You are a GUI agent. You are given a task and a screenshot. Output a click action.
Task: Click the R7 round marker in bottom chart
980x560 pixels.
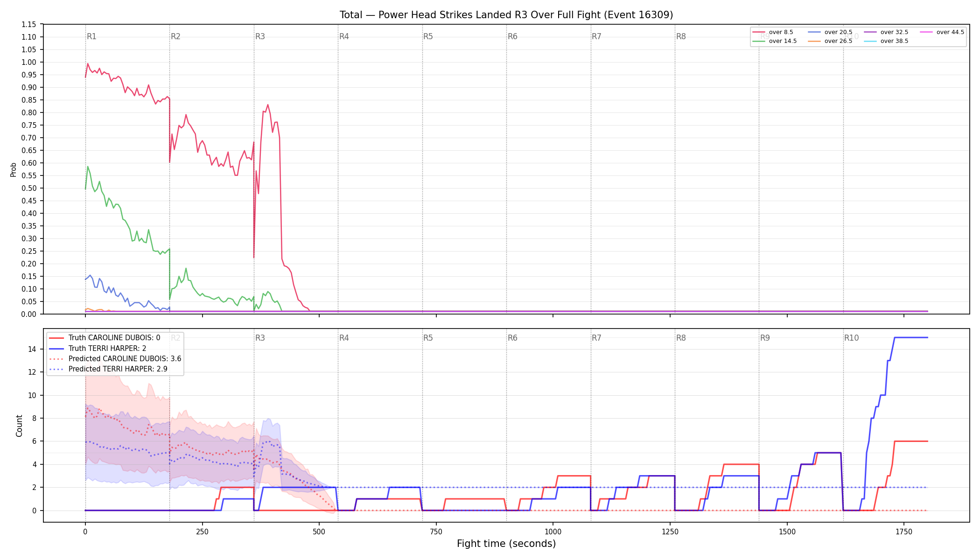(596, 338)
